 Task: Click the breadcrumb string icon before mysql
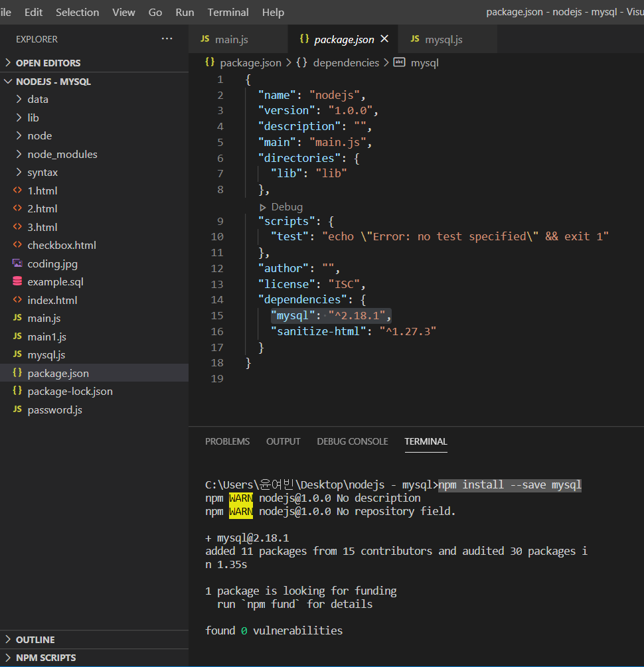tap(399, 62)
